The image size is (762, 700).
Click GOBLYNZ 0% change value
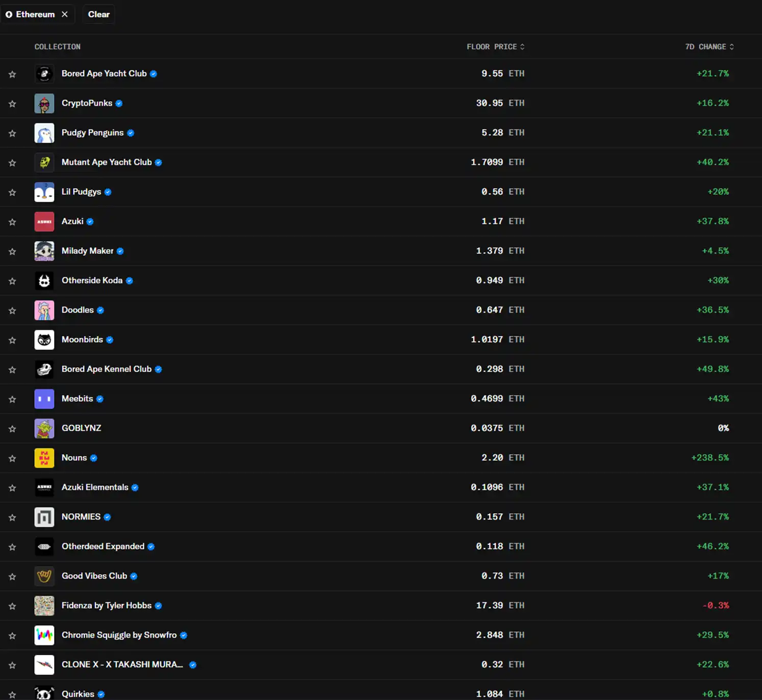[723, 428]
